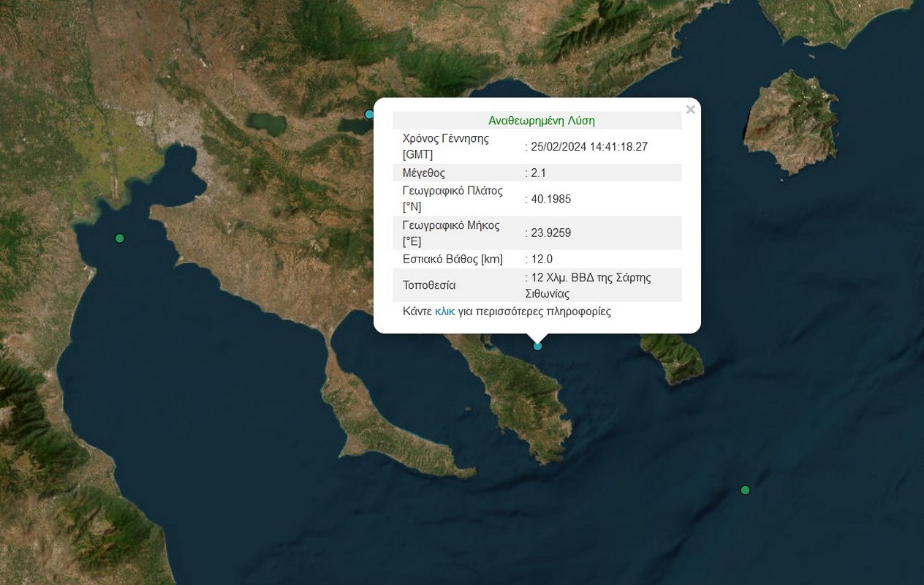
Task: Click the green marker in the western gulf
Action: click(x=120, y=238)
